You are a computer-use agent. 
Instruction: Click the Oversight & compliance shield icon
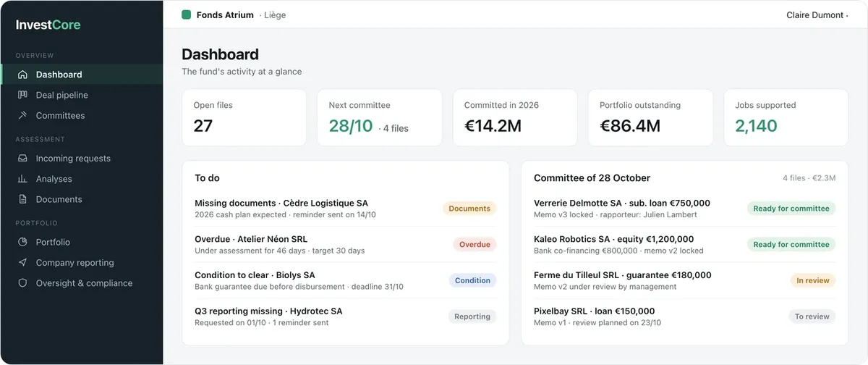[x=22, y=283]
